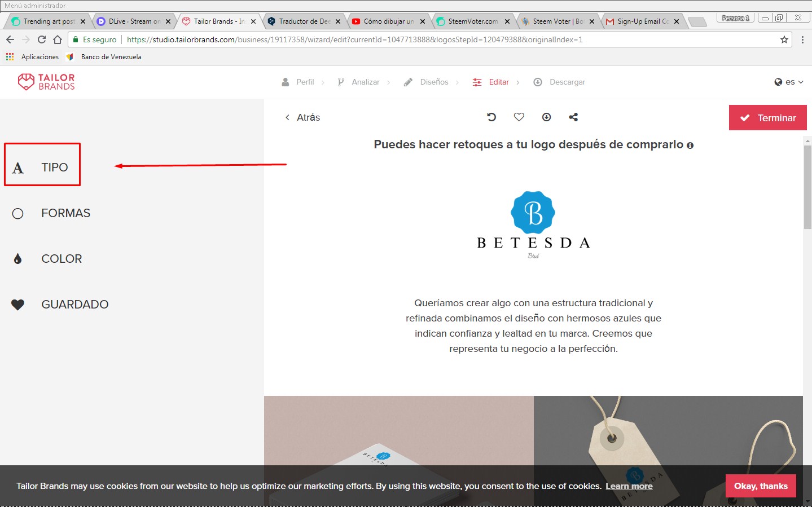Screen dimensions: 812x507
Task: Go to the Analizar wizard step
Action: (x=366, y=82)
